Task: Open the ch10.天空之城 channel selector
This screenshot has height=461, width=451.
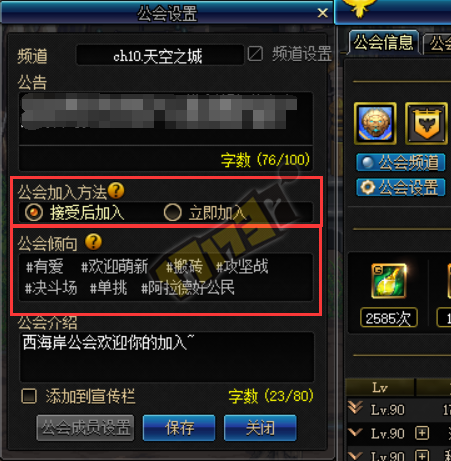Action: pos(160,55)
